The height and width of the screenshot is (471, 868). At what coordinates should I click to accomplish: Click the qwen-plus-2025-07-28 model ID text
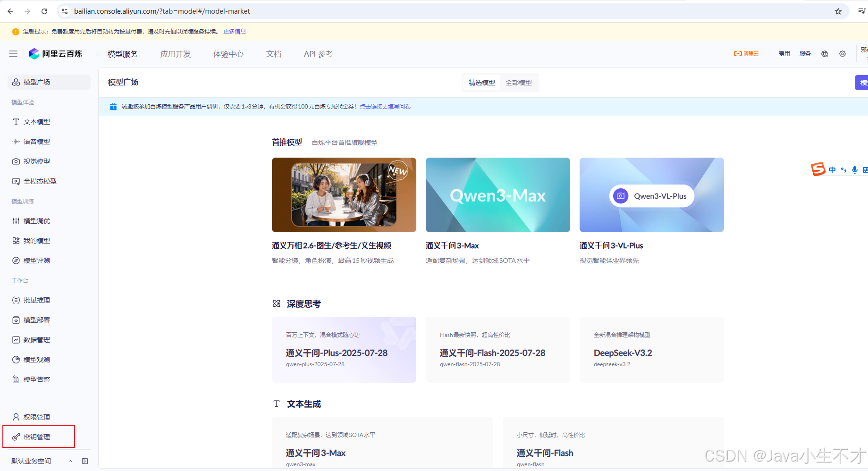click(315, 364)
